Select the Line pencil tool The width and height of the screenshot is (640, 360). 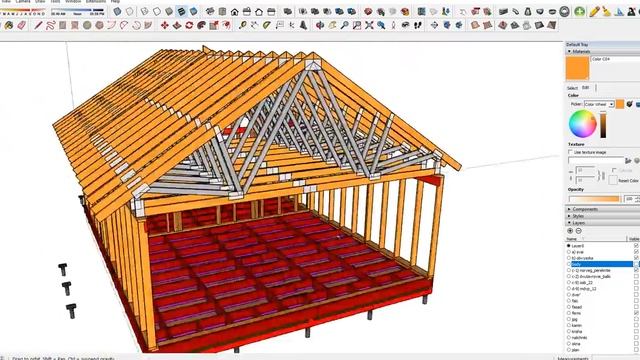click(x=38, y=25)
